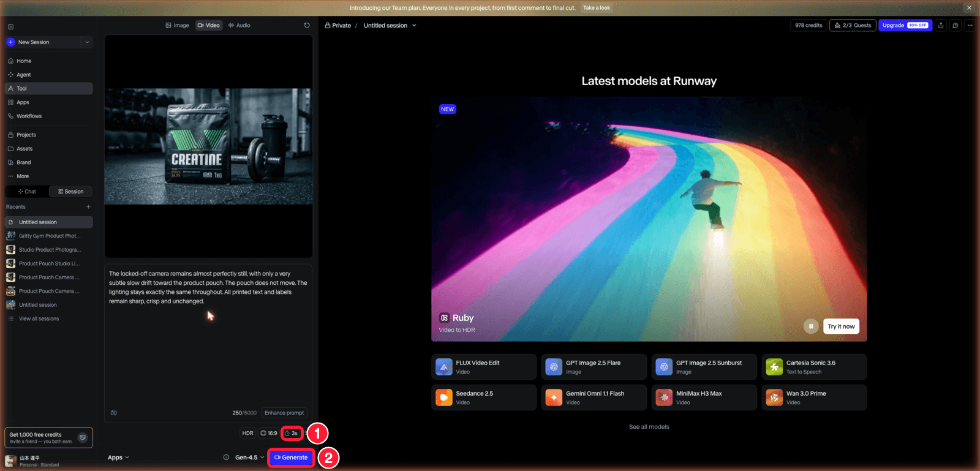Open the GPT Image 2.5 Flare model
Viewport: 980px width, 471px height.
click(x=594, y=367)
